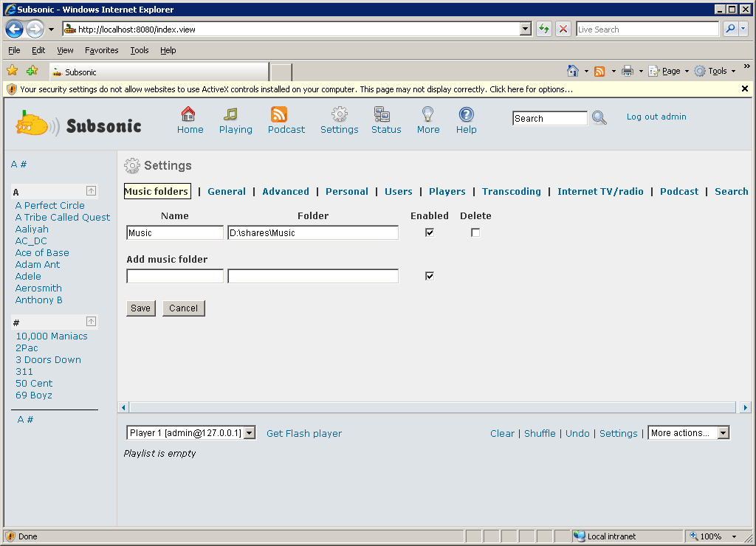The height and width of the screenshot is (546, 756).
Task: Expand the toolbar overflow chevron
Action: click(746, 66)
